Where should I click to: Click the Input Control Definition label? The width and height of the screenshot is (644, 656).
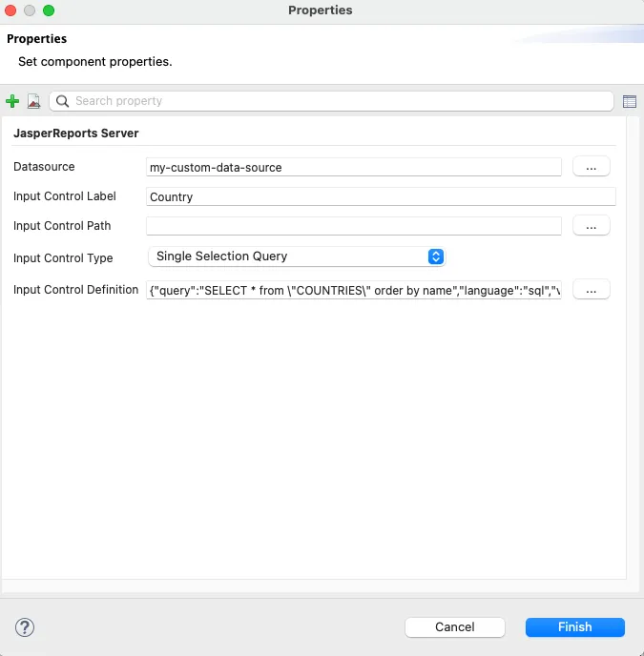[x=75, y=290]
